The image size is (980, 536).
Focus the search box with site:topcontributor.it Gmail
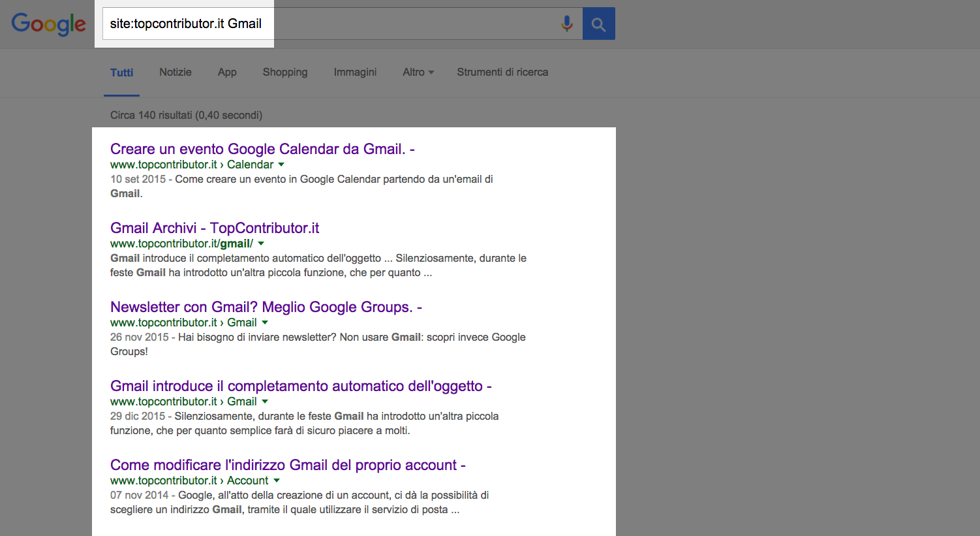pos(342,24)
